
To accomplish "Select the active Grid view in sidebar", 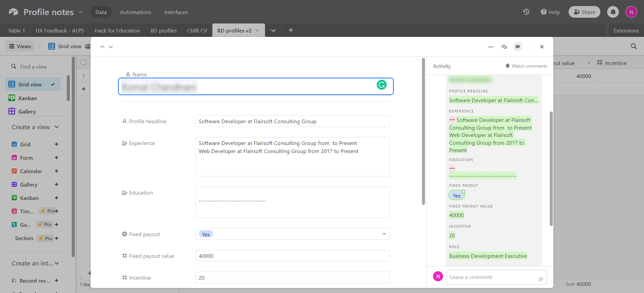I will tap(33, 84).
